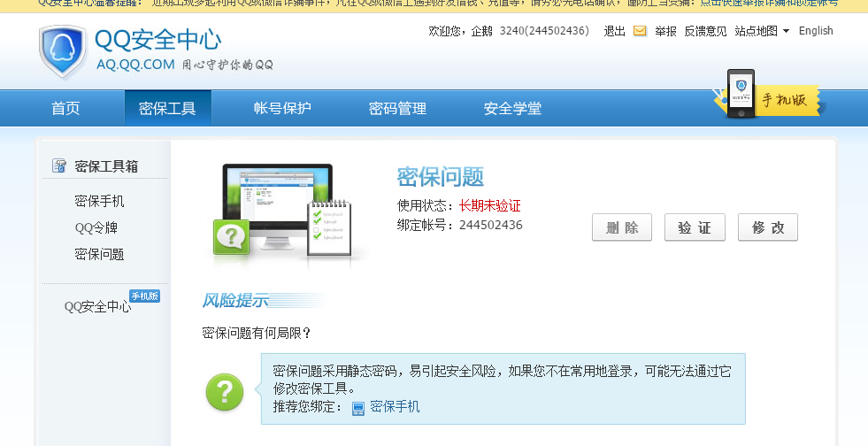Image resolution: width=868 pixels, height=446 pixels.
Task: Click the 风险提示 section heading
Action: (235, 301)
